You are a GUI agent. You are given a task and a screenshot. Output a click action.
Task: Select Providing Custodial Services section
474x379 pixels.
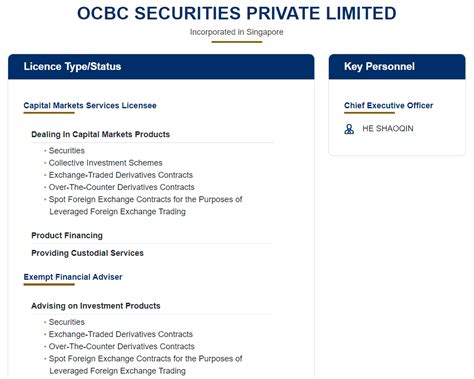pos(87,253)
